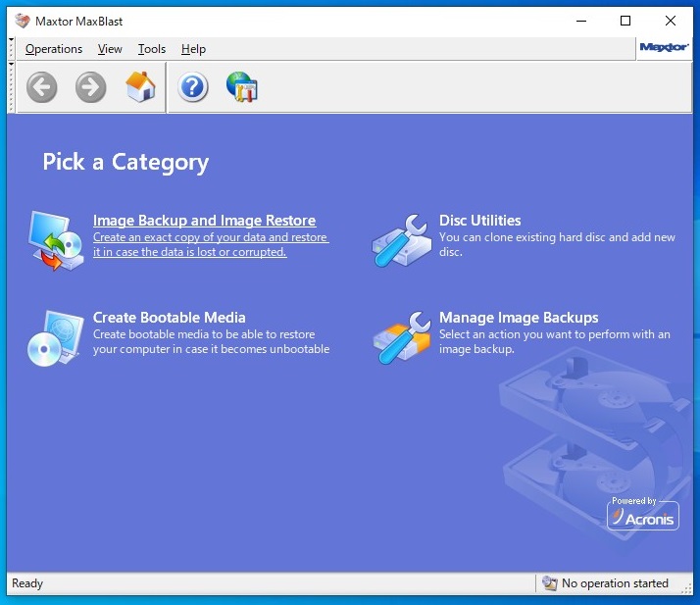Click the operation status icon in status bar
The width and height of the screenshot is (700, 605).
coord(550,582)
